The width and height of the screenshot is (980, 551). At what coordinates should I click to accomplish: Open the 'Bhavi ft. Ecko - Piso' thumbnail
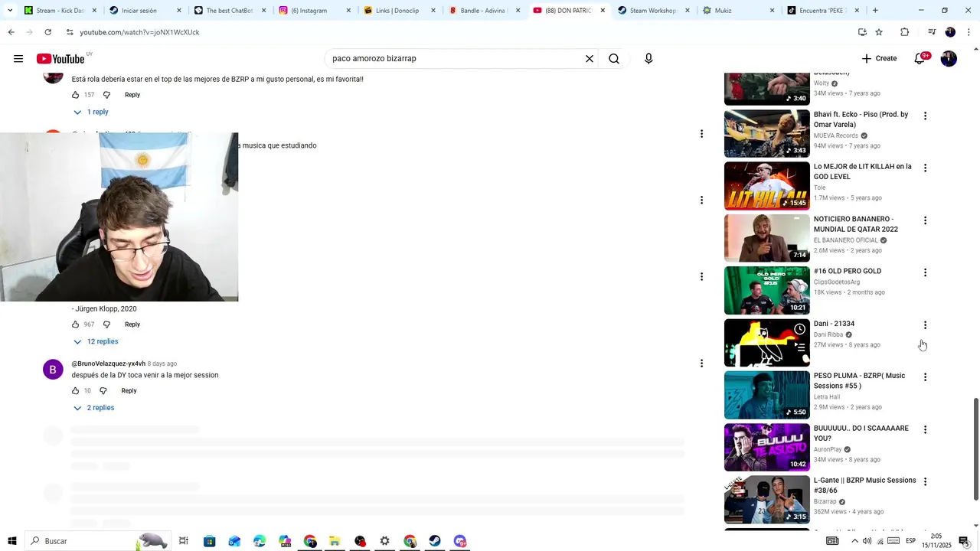pyautogui.click(x=766, y=133)
